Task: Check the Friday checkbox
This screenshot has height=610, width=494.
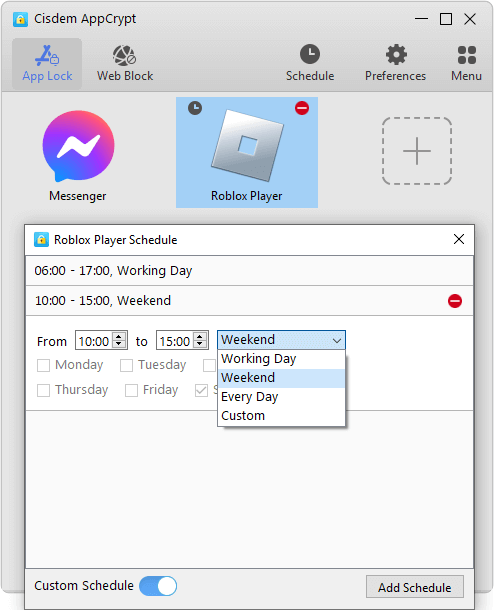Action: (131, 390)
